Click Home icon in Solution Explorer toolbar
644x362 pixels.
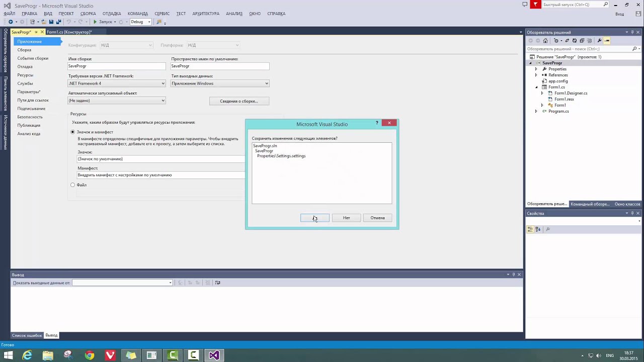545,41
